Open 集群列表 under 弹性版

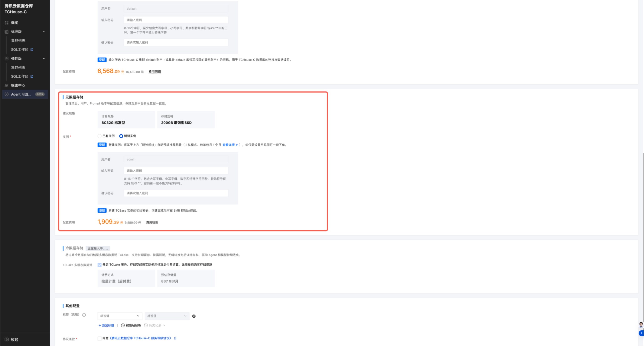click(18, 67)
